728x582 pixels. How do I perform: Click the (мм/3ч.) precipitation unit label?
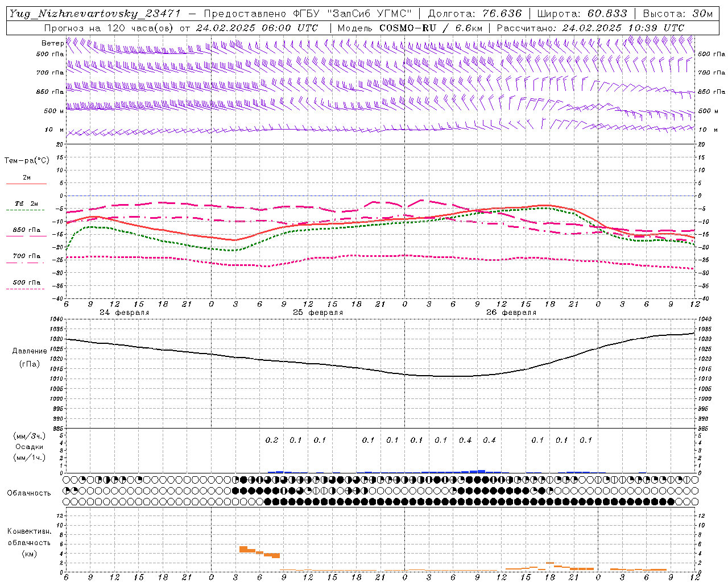point(29,436)
